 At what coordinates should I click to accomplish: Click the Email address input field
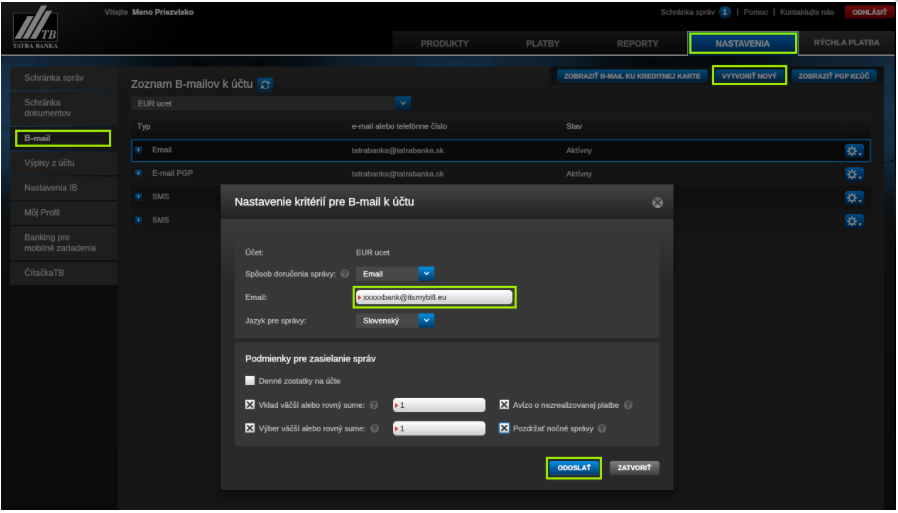pyautogui.click(x=435, y=297)
